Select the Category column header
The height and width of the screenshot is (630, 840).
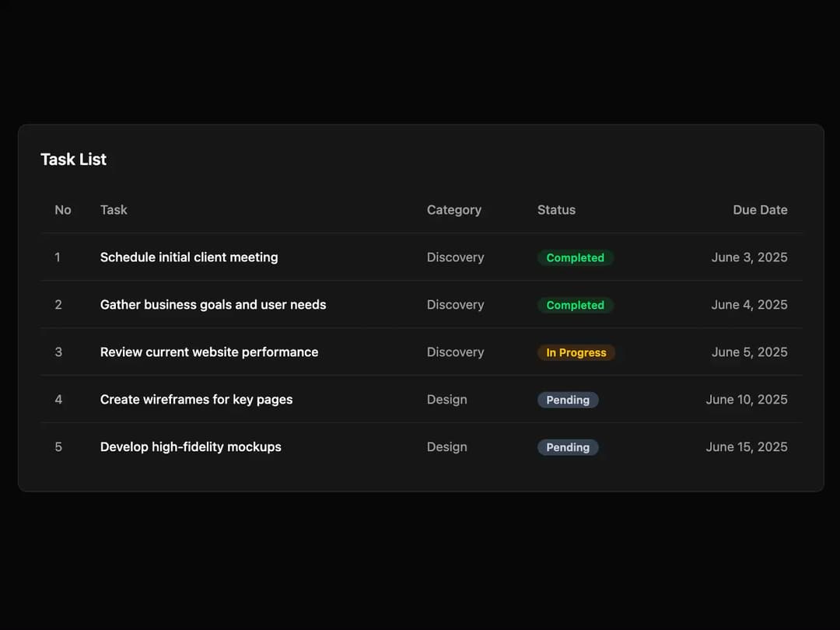point(453,210)
